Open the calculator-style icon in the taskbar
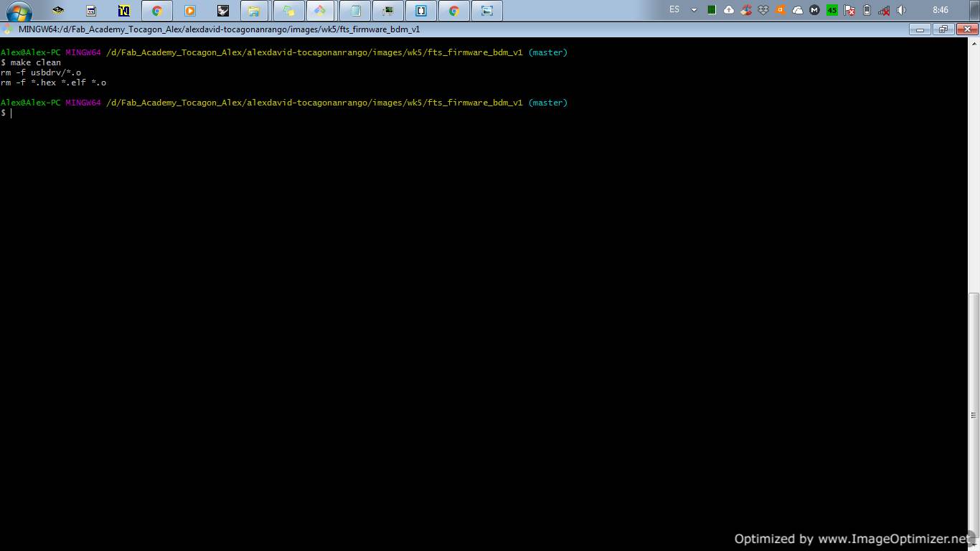 [x=91, y=11]
